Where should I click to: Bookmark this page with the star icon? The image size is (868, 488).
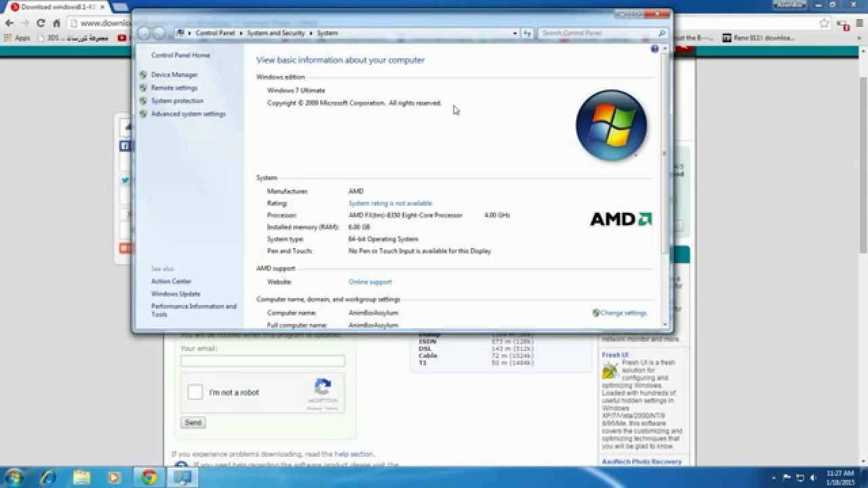(x=825, y=23)
